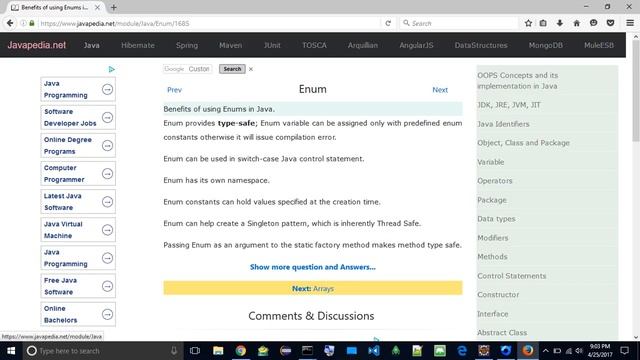Image resolution: width=640 pixels, height=360 pixels.
Task: Show hidden system tray icons
Action: [x=545, y=351]
